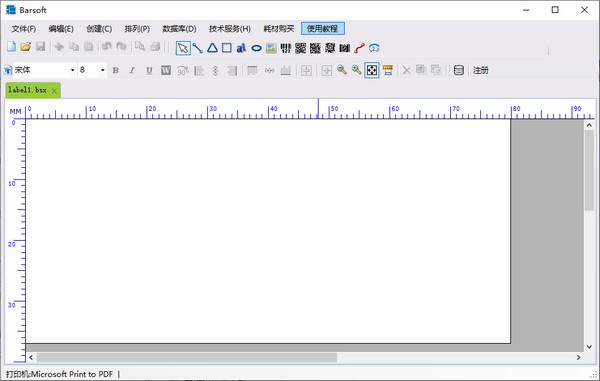Insert a QR code element

coord(301,48)
